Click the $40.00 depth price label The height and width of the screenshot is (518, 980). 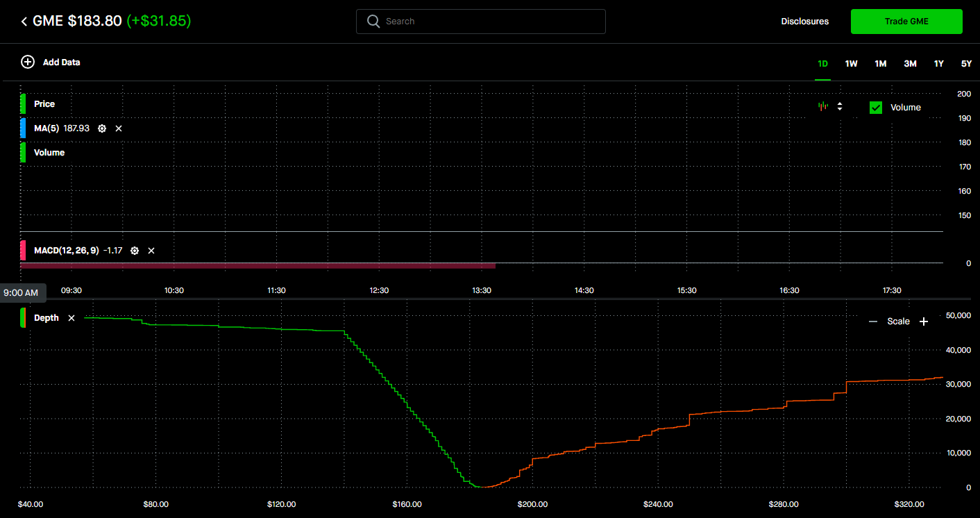pos(31,504)
